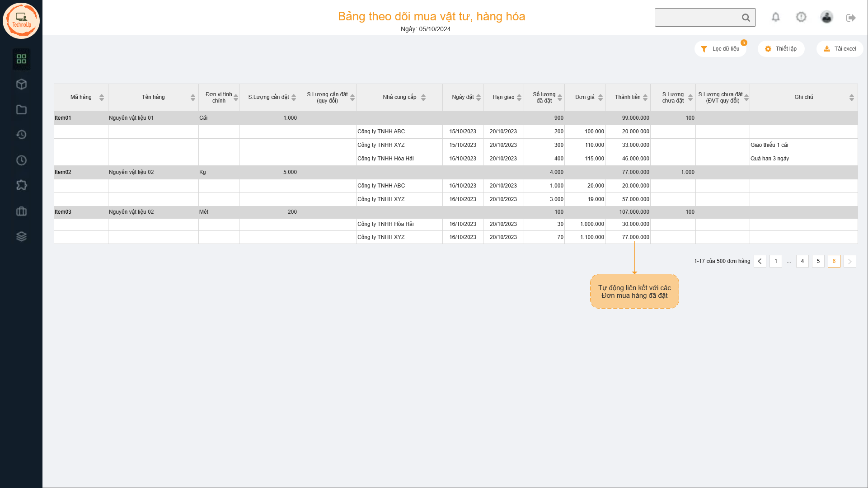Open the user avatar profile
This screenshot has width=868, height=488.
click(826, 17)
